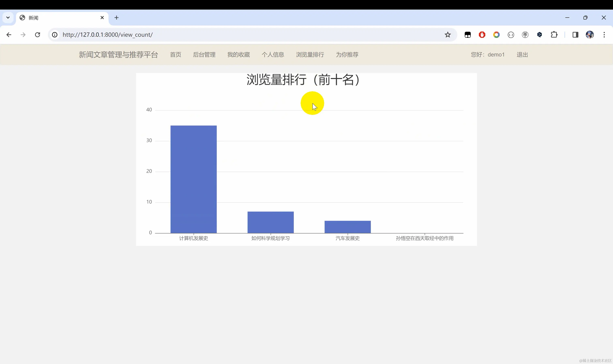613x364 pixels.
Task: Click the red adblock shield extension
Action: click(482, 35)
